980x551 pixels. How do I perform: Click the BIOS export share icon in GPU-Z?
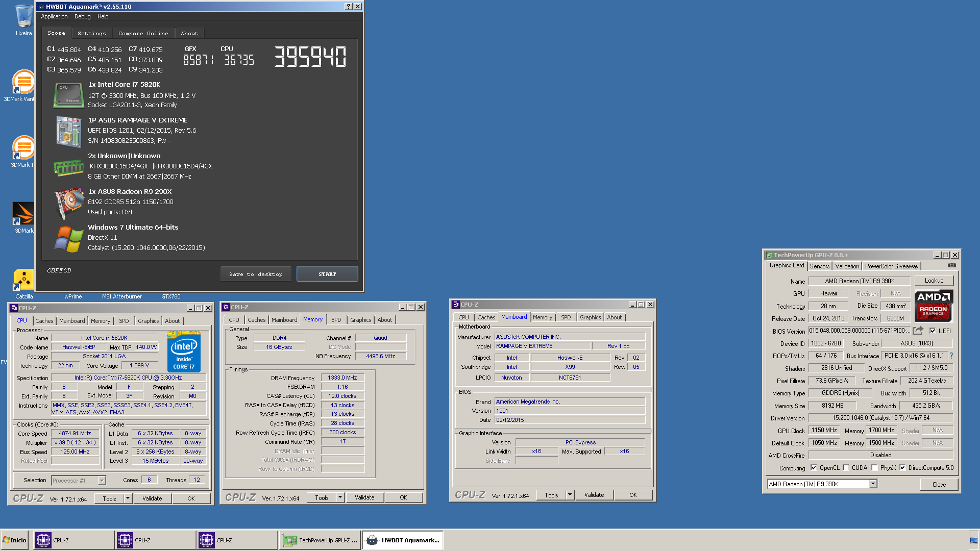click(x=918, y=331)
